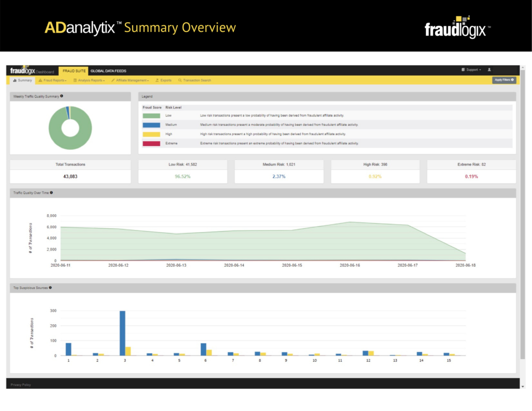Image resolution: width=532 pixels, height=411 pixels.
Task: Click the page vertical scrollbar thumb
Action: pyautogui.click(x=523, y=214)
